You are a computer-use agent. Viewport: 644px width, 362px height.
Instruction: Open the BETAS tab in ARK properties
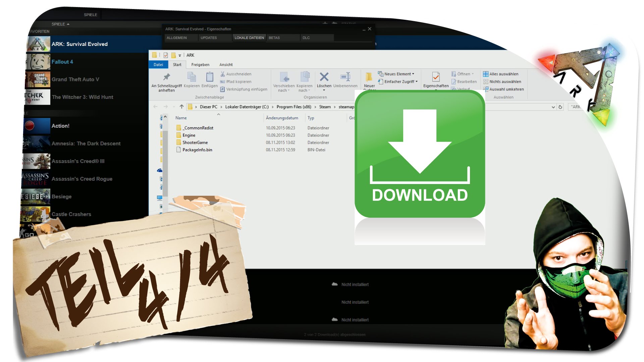[283, 38]
